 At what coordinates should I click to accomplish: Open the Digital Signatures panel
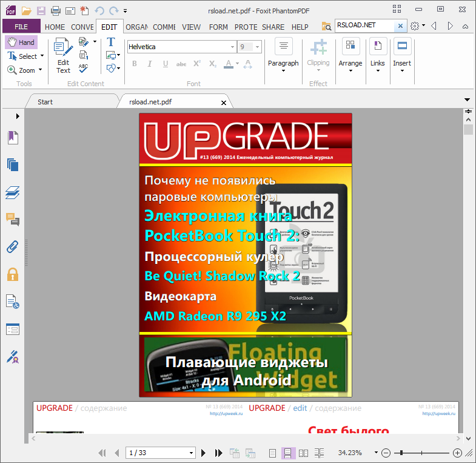pos(13,356)
